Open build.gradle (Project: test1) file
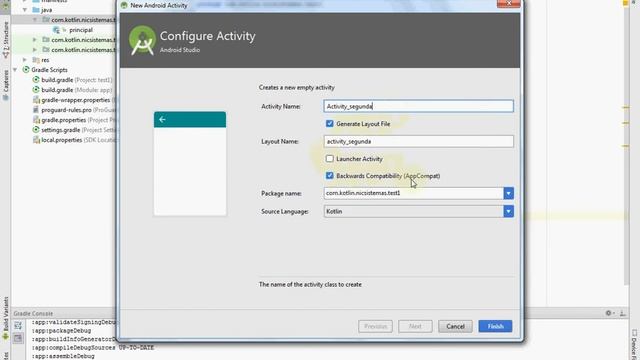Image resolution: width=640 pixels, height=360 pixels. click(x=76, y=80)
